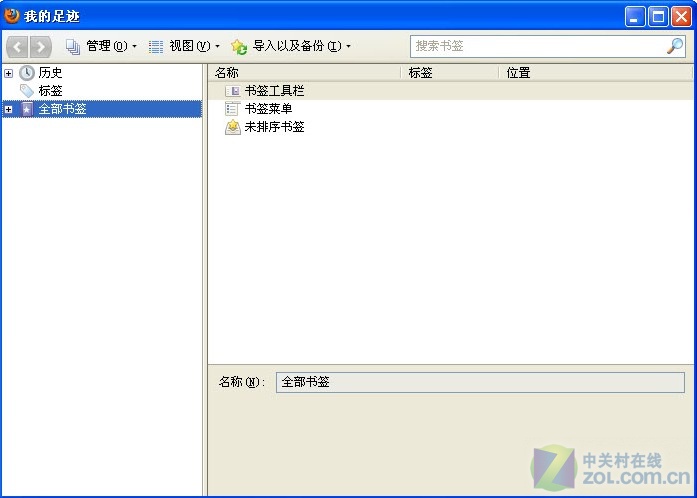
Task: Select 标签 in the sidebar
Action: click(50, 91)
